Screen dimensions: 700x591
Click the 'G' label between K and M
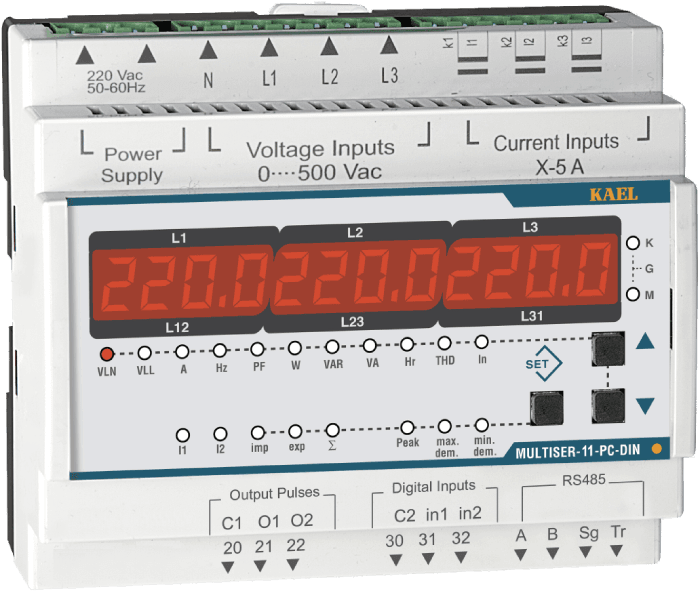point(649,269)
